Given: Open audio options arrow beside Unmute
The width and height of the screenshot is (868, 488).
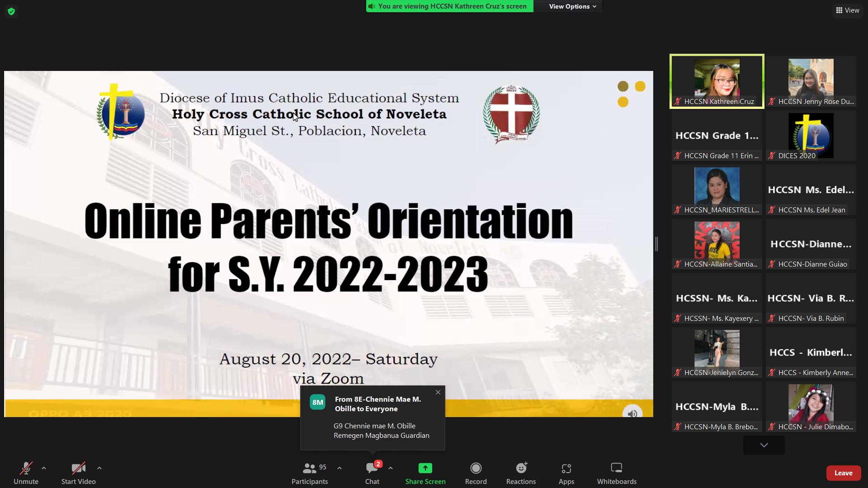Looking at the screenshot, I should 44,468.
